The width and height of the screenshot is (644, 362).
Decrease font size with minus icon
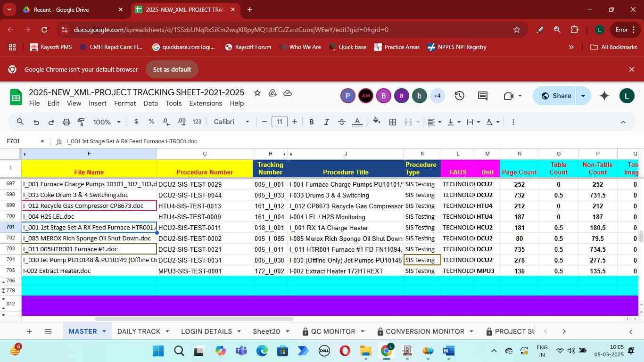pyautogui.click(x=264, y=122)
